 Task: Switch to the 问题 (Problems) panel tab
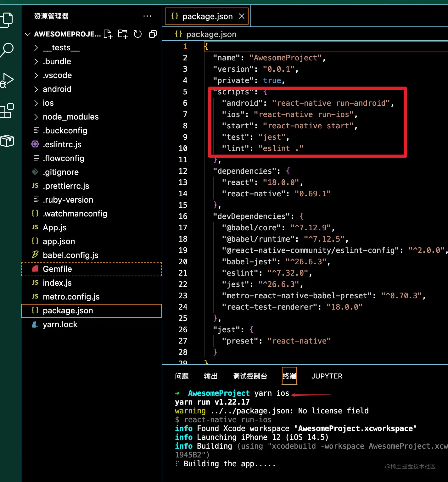[182, 376]
